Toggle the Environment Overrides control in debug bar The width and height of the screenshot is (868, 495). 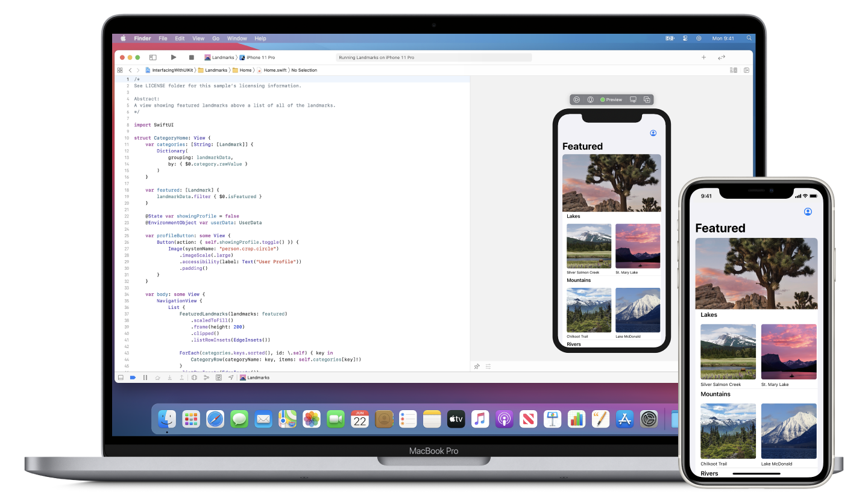click(219, 378)
